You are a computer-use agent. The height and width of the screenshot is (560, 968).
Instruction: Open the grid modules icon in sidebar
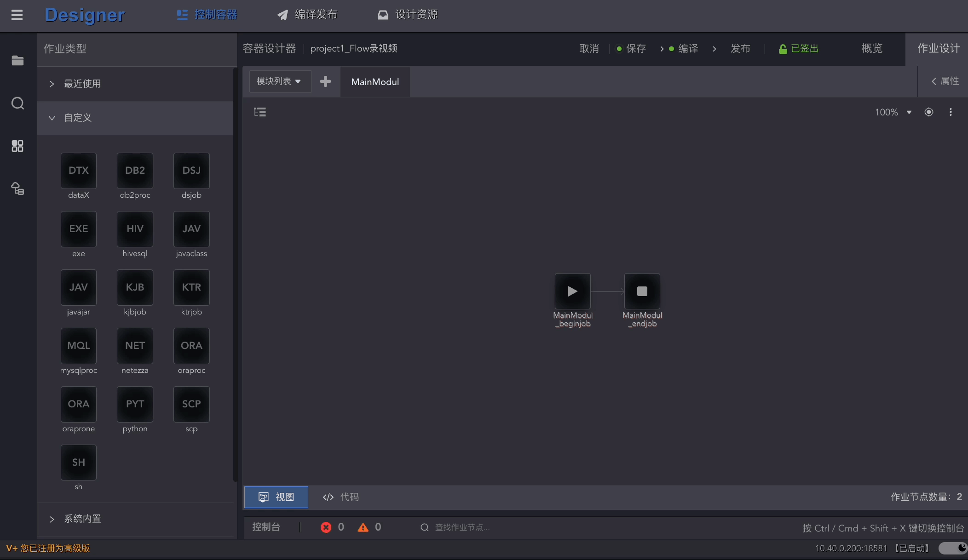click(17, 146)
